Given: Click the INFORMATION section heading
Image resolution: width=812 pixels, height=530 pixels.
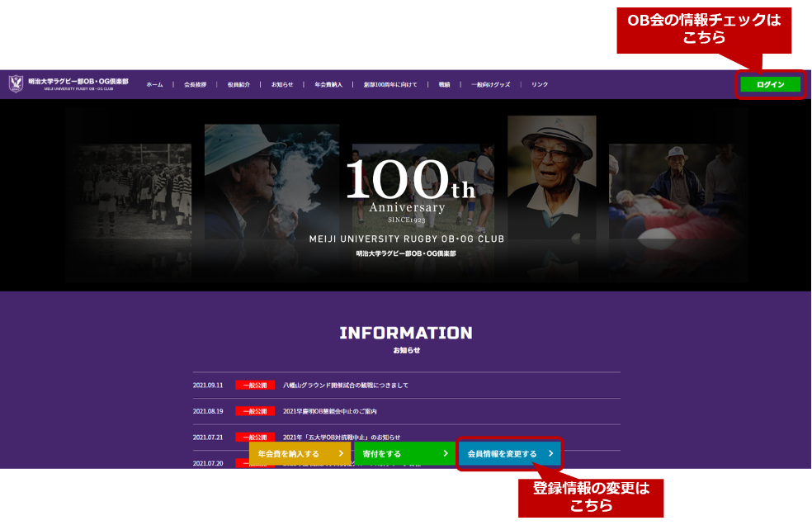Looking at the screenshot, I should pos(406,333).
